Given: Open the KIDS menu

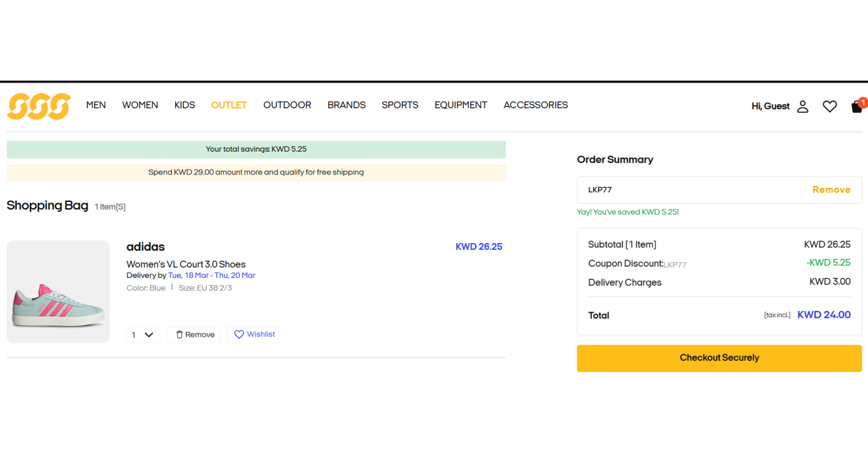Looking at the screenshot, I should (185, 105).
